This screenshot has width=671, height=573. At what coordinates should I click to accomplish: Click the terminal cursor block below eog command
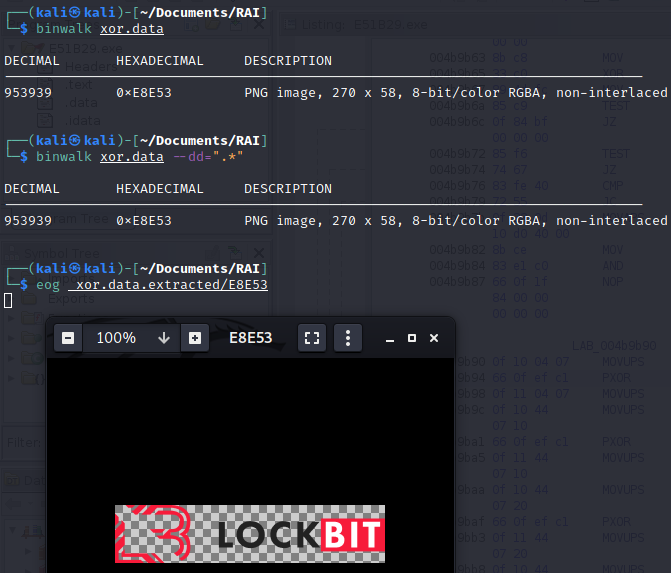pyautogui.click(x=8, y=300)
